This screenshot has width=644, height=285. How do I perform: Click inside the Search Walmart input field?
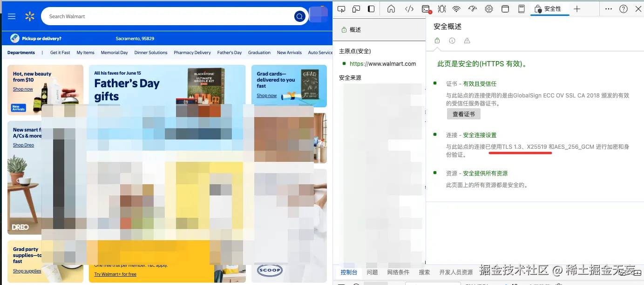pos(140,16)
